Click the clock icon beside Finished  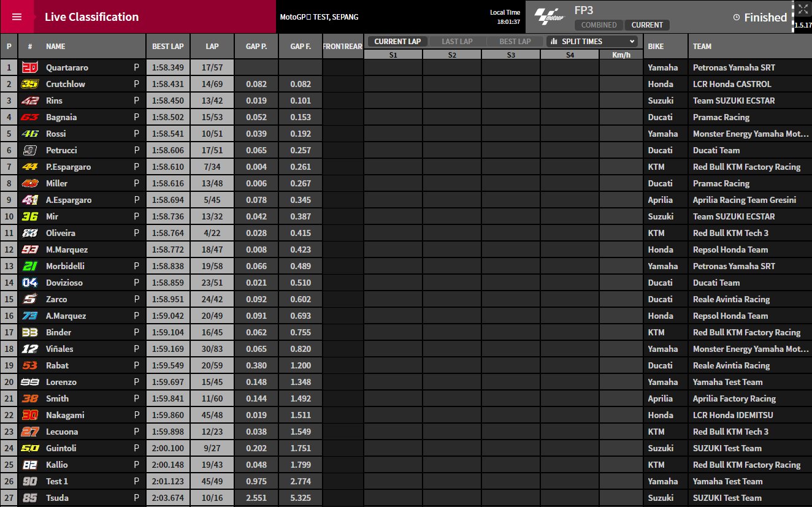point(737,18)
